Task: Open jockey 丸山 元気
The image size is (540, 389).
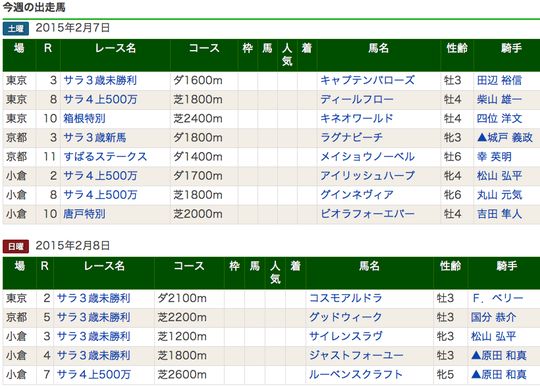Action: 499,195
